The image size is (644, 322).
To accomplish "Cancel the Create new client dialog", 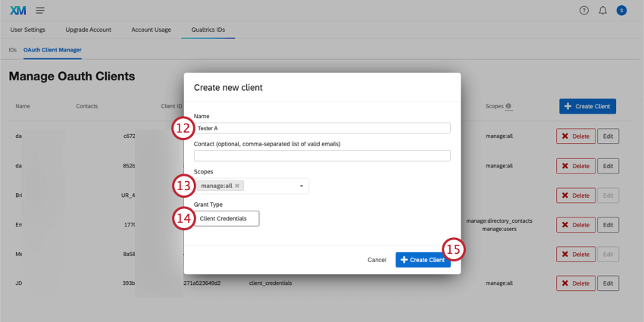I will (x=377, y=260).
